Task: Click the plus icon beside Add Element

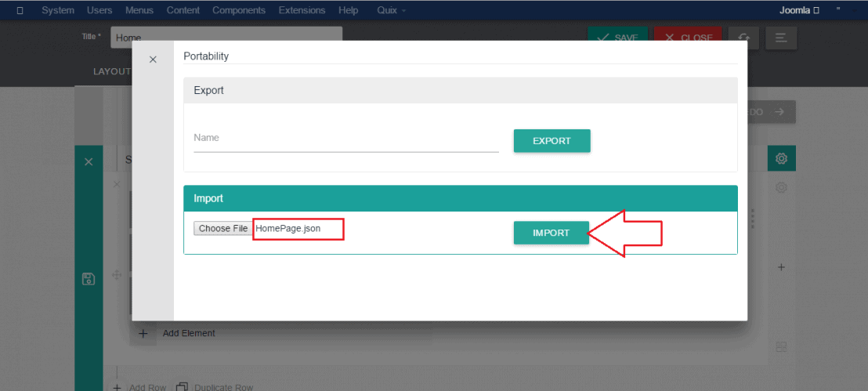Action: pos(143,333)
